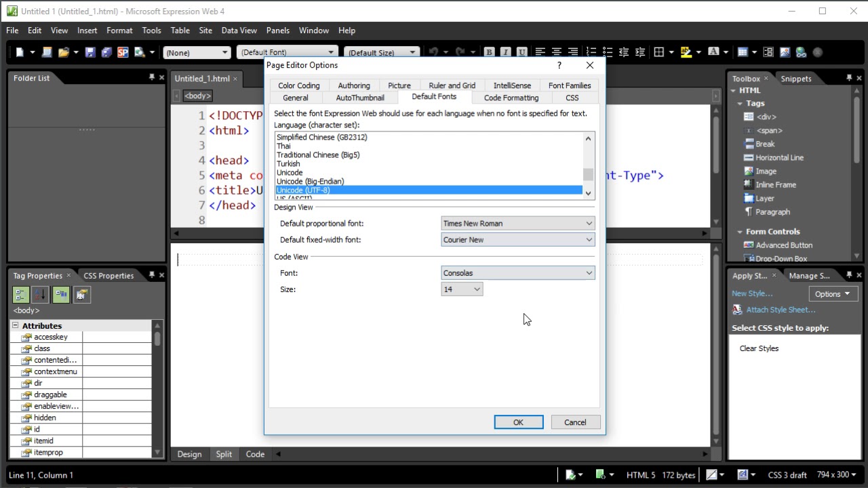The width and height of the screenshot is (868, 488).
Task: Click the Insert Hyperlink globe icon
Action: coord(801,52)
